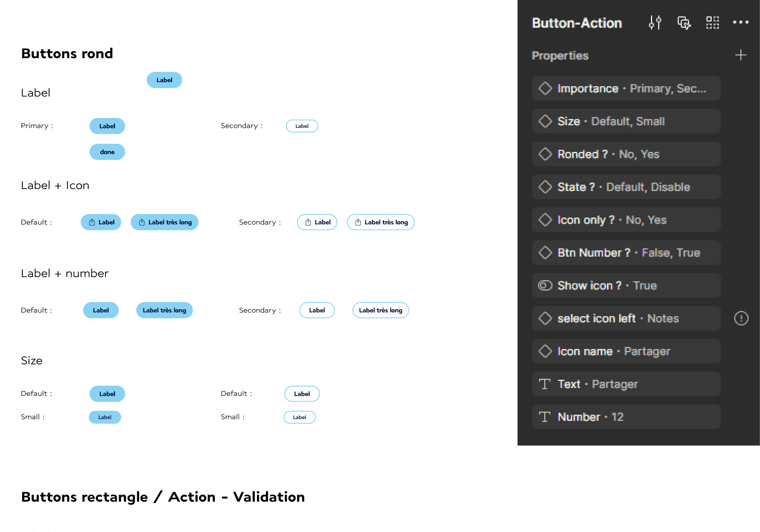Click the blue done button
Image resolution: width=760 pixels, height=532 pixels.
[107, 152]
